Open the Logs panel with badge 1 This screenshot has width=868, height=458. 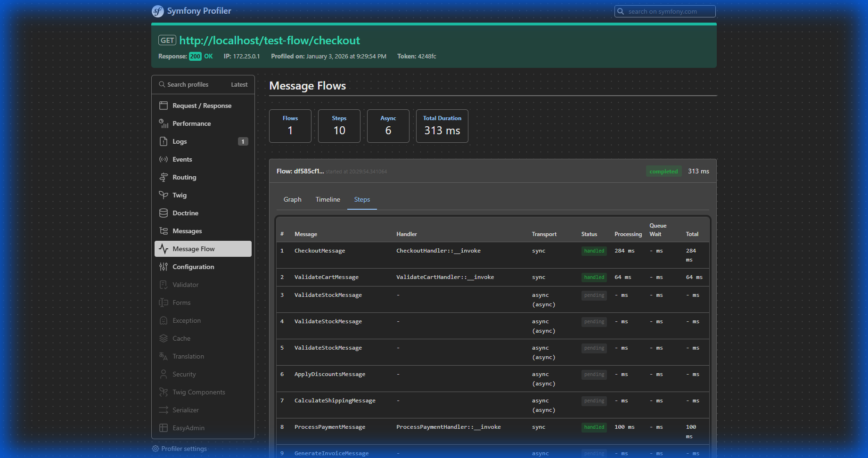(180, 141)
